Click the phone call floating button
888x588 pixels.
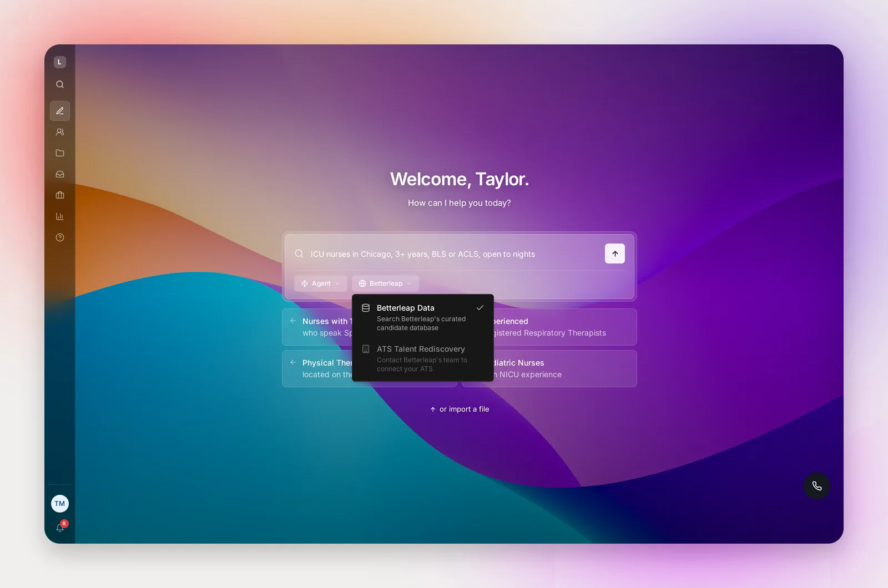(817, 486)
